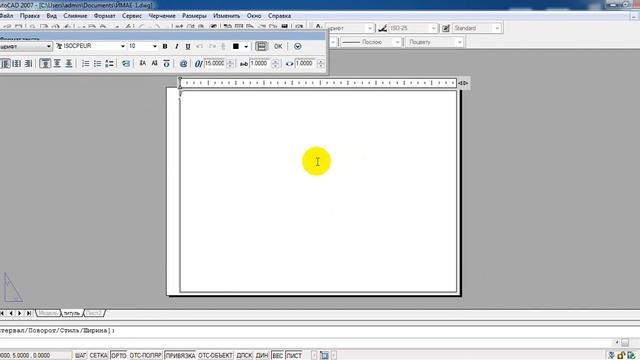Viewport: 640px width, 360px height.
Task: Set center text alignment
Action: (x=17, y=64)
